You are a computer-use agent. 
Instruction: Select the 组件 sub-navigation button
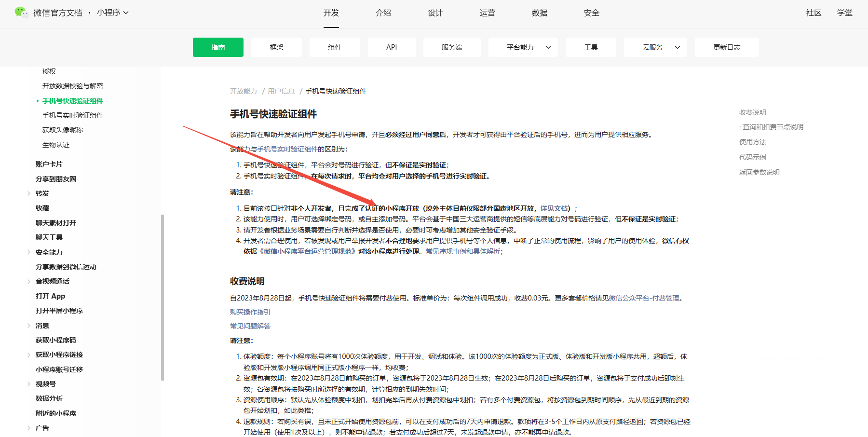(x=335, y=47)
